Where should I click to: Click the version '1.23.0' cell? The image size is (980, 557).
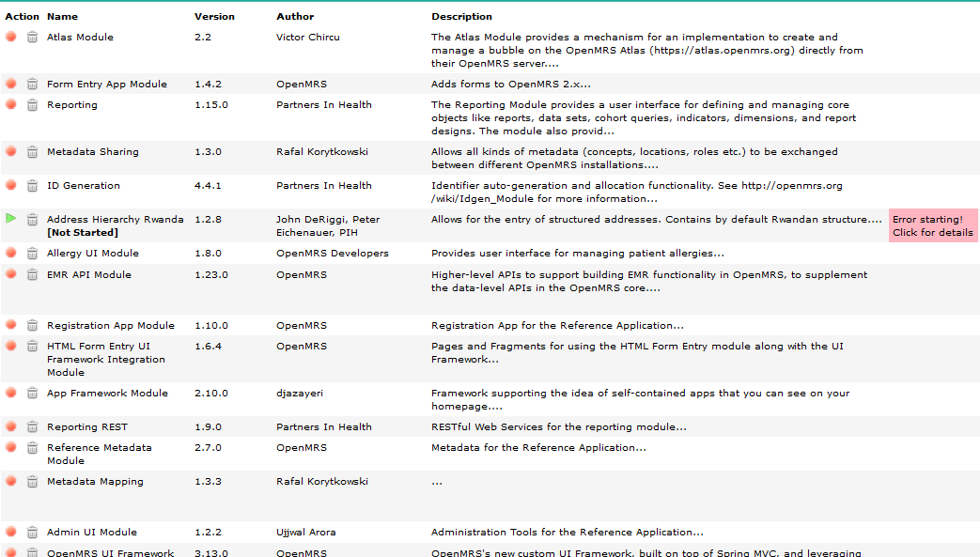point(211,274)
